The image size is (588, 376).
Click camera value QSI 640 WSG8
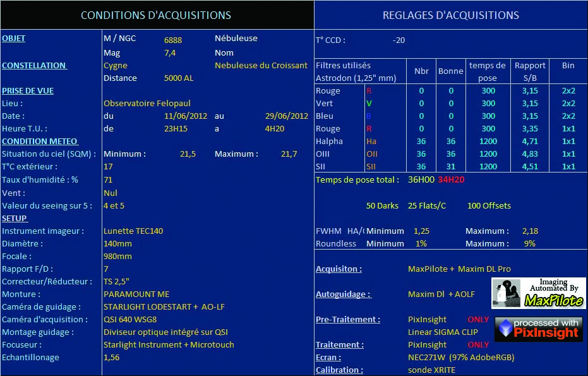pyautogui.click(x=130, y=319)
